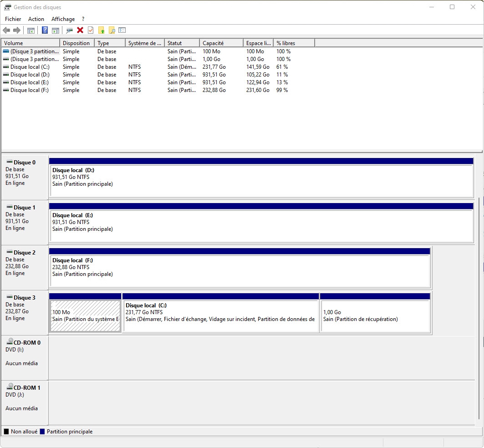Click the folder with green arrow icon
This screenshot has height=448, width=484.
pos(102,31)
